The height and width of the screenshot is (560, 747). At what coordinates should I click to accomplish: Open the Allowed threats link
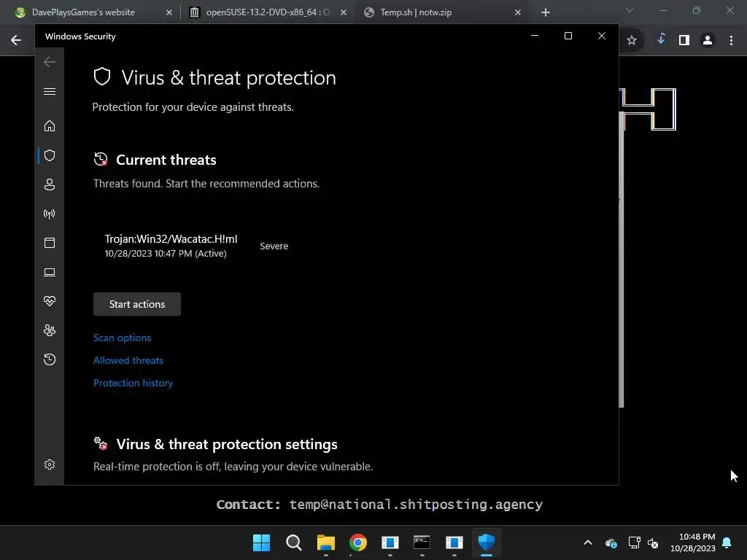128,360
